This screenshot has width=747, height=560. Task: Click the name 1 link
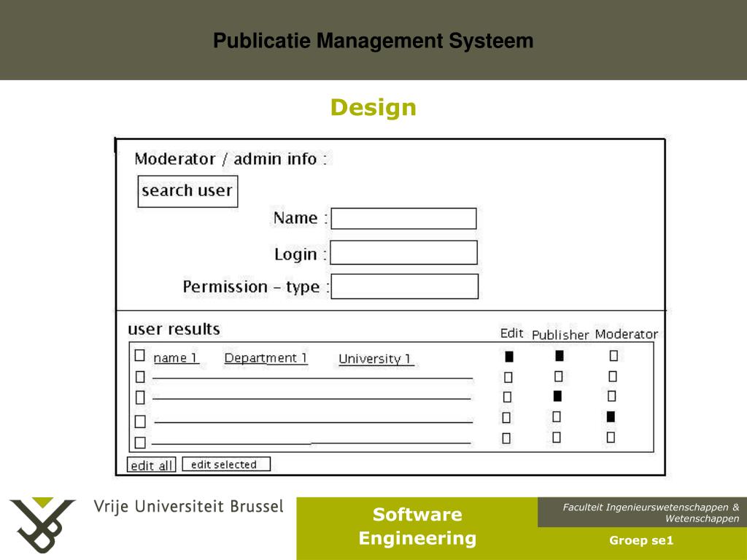[176, 358]
